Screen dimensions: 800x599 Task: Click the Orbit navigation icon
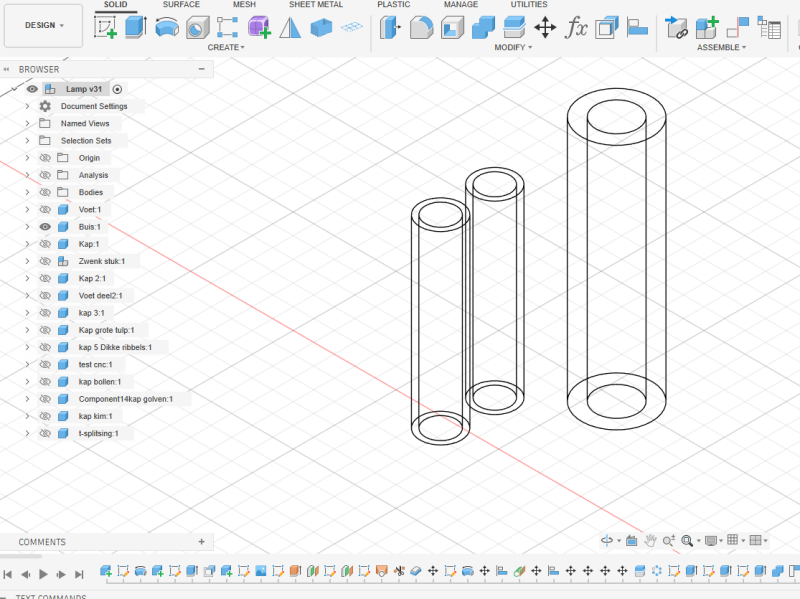tap(607, 540)
